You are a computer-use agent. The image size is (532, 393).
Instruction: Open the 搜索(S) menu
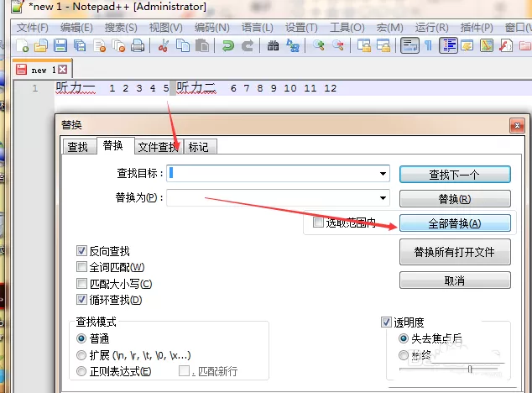pyautogui.click(x=121, y=28)
